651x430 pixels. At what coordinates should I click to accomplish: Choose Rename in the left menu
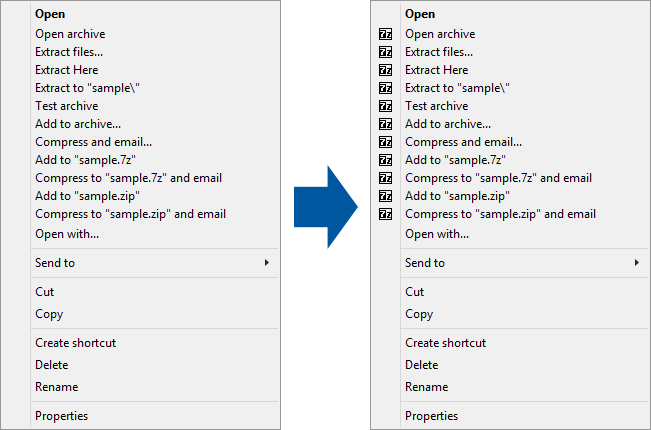[56, 387]
